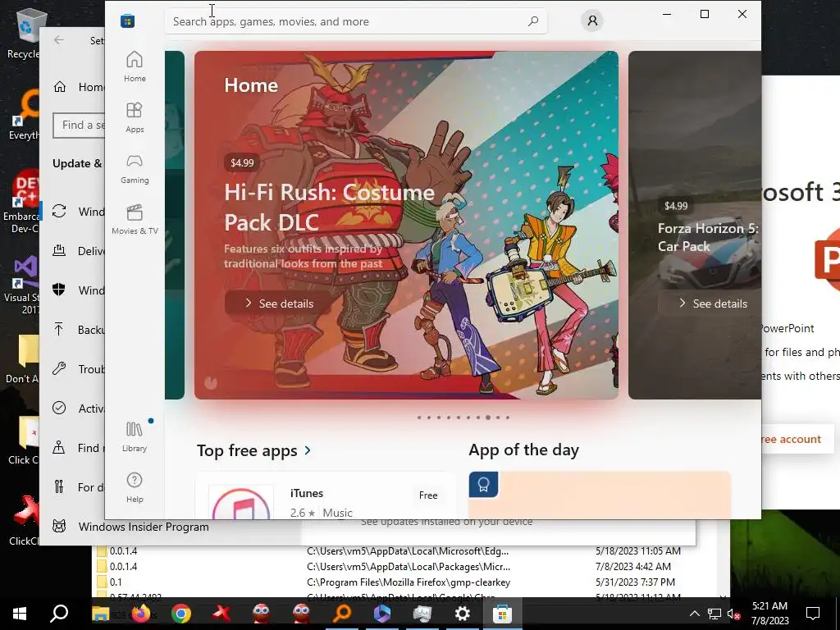Viewport: 840px width, 630px height.
Task: Click Home in the Settings window
Action: click(78, 87)
